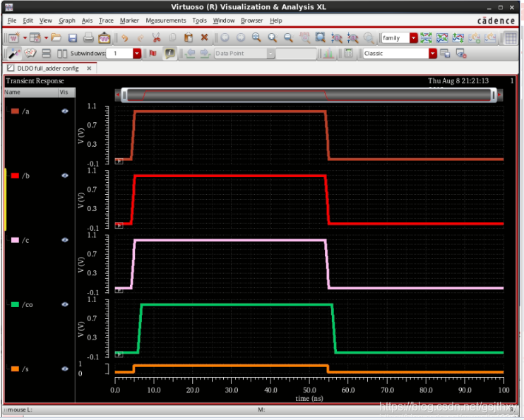Open the calculator icon

[x=348, y=53]
